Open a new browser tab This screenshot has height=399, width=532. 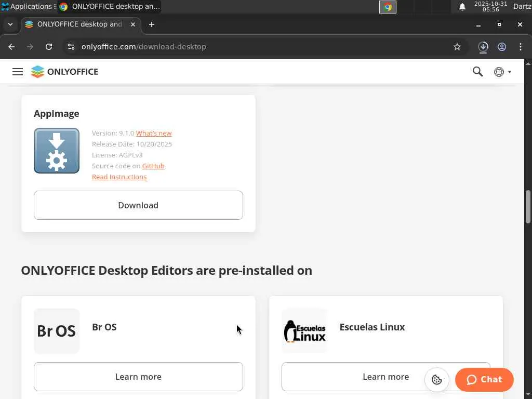pos(152,24)
